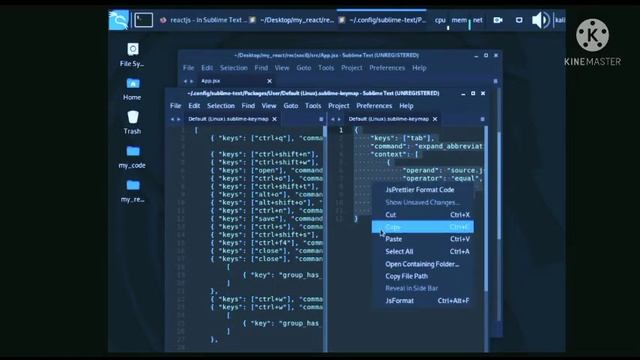The width and height of the screenshot is (640, 360).
Task: Choose Paste in the context menu
Action: pyautogui.click(x=423, y=239)
